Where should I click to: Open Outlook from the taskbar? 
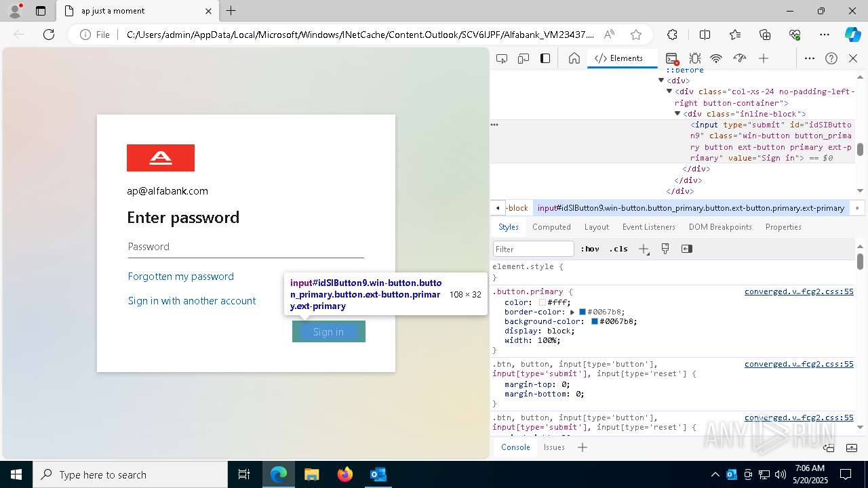pyautogui.click(x=378, y=474)
